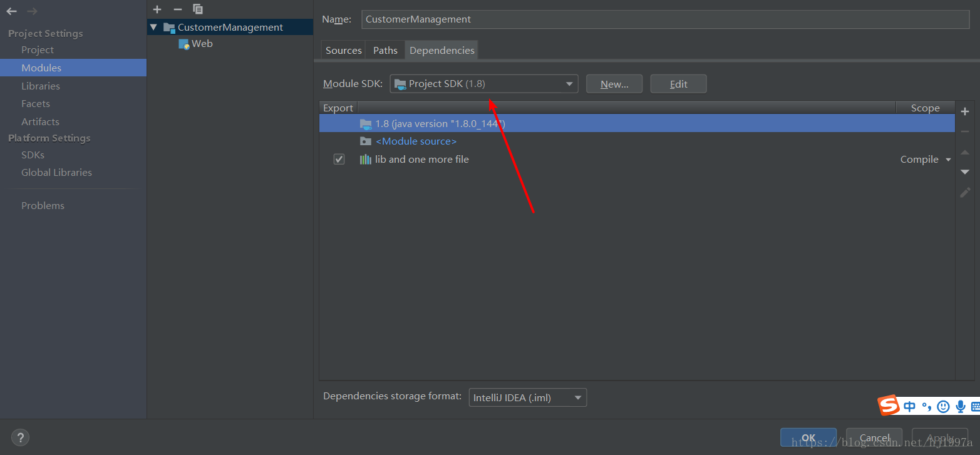
Task: Open Project settings section
Action: click(x=38, y=50)
